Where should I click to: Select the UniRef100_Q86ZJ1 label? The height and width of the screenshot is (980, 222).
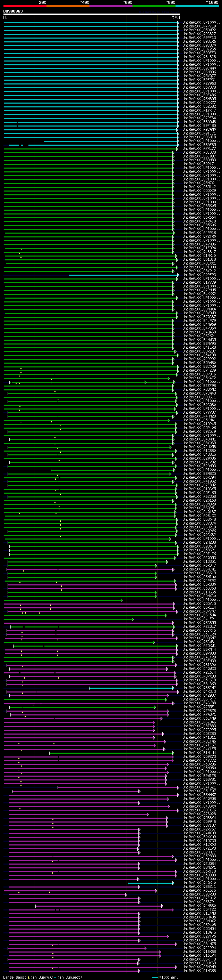click(199, 886)
